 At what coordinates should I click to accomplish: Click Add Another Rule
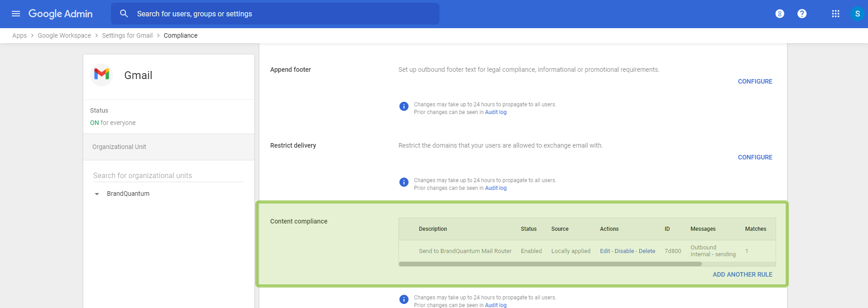(742, 274)
